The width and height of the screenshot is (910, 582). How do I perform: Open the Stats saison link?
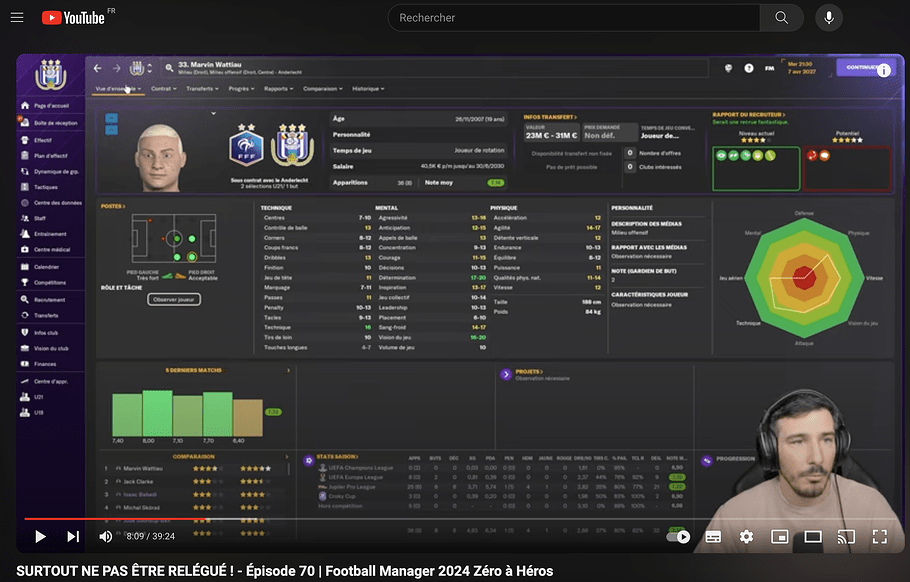(337, 457)
